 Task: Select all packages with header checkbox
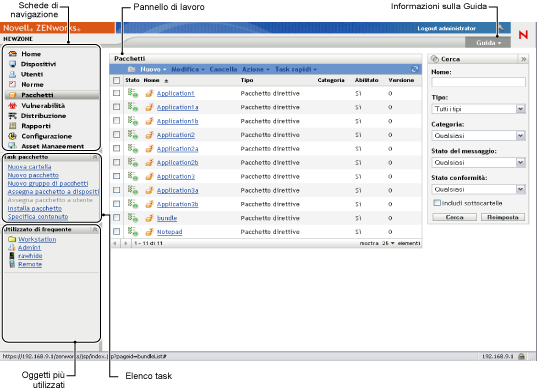tap(116, 80)
